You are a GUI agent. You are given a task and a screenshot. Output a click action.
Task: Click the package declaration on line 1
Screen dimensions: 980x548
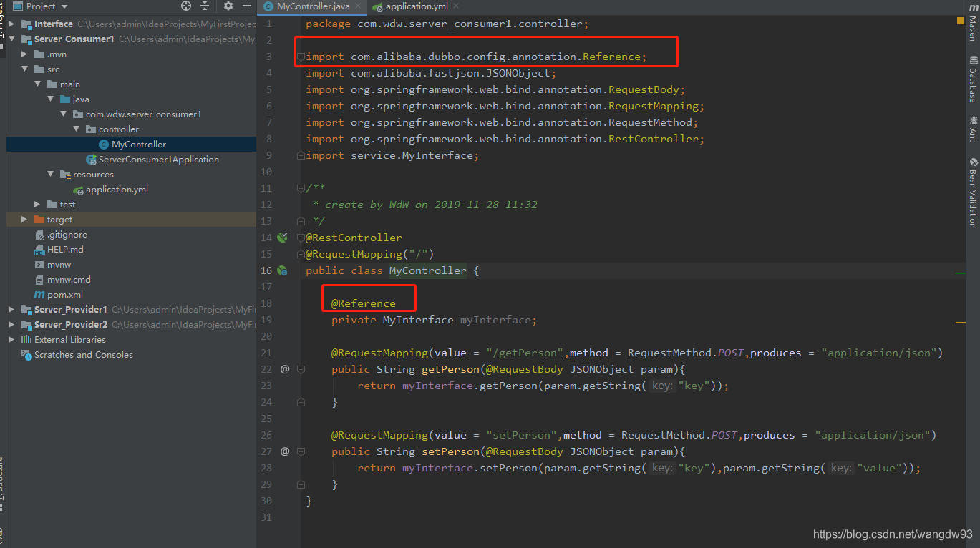pos(447,24)
